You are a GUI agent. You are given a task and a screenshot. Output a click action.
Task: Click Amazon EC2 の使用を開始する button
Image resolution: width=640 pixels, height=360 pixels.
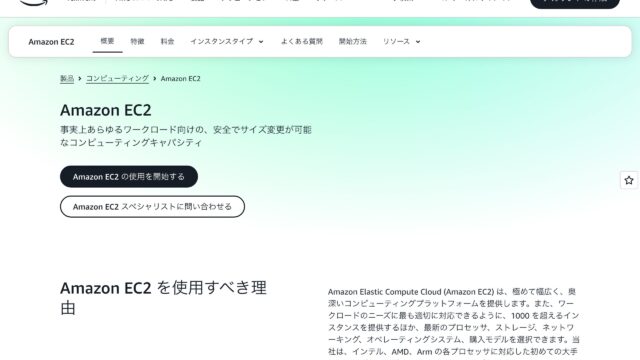tap(129, 177)
